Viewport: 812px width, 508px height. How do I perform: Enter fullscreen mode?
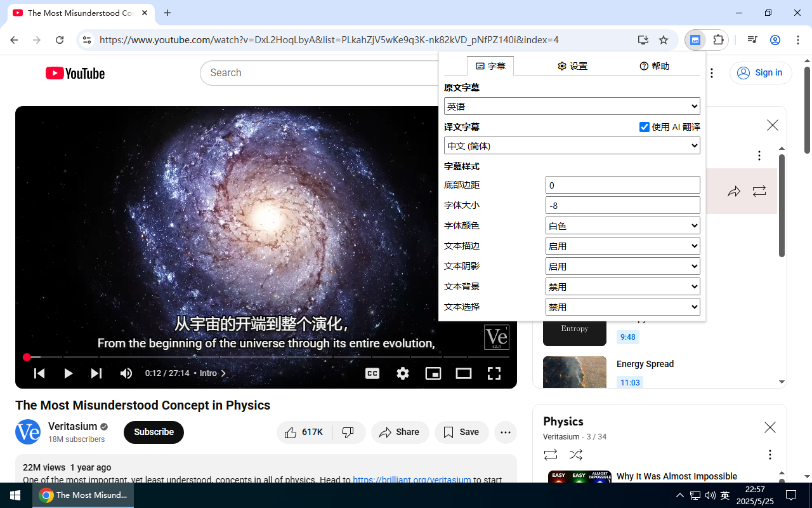click(494, 373)
